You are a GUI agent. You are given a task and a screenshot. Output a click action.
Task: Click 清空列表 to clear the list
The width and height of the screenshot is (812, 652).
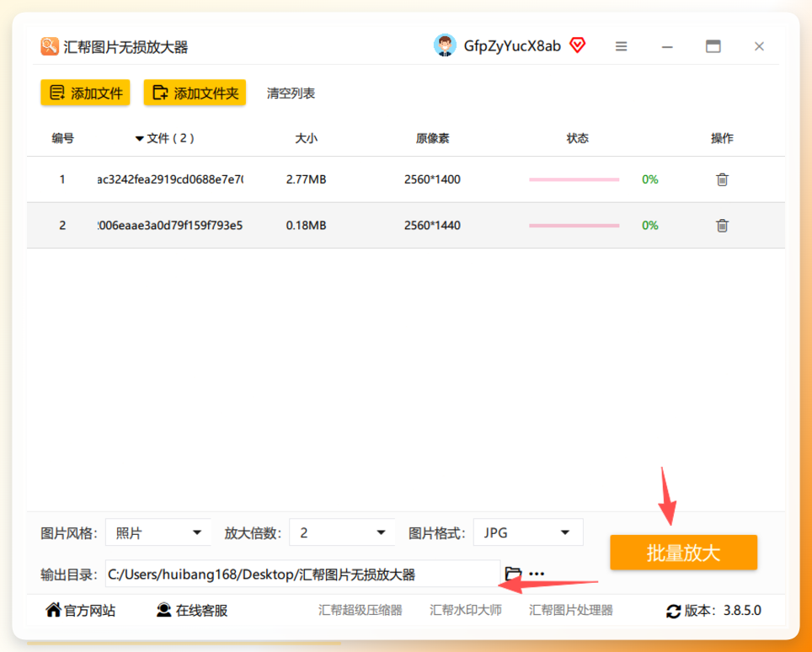[291, 94]
